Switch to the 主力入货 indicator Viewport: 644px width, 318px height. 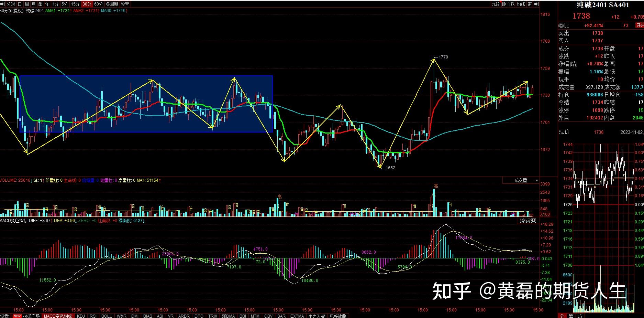coord(317,316)
